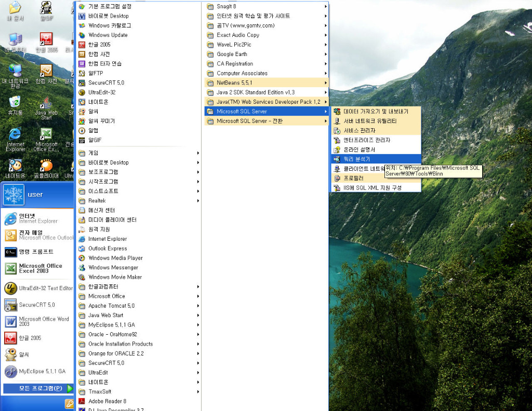Open 게임 folder in programs list
The width and height of the screenshot is (532, 411).
pyautogui.click(x=138, y=153)
